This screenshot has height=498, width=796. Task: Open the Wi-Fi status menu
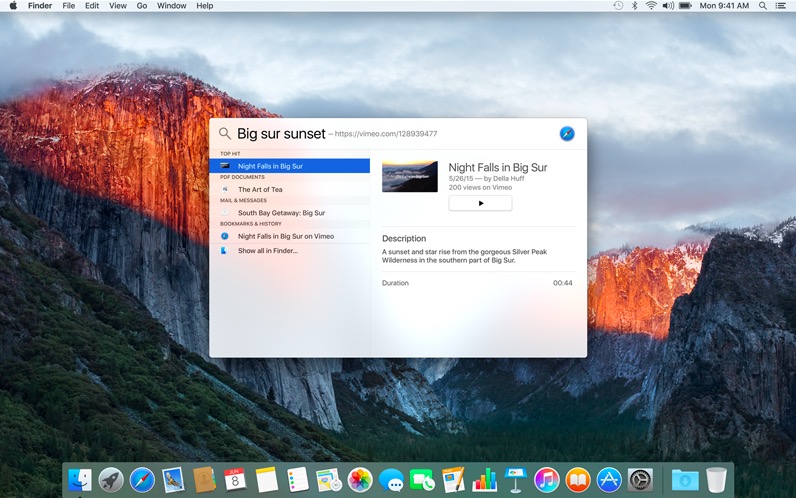click(651, 6)
